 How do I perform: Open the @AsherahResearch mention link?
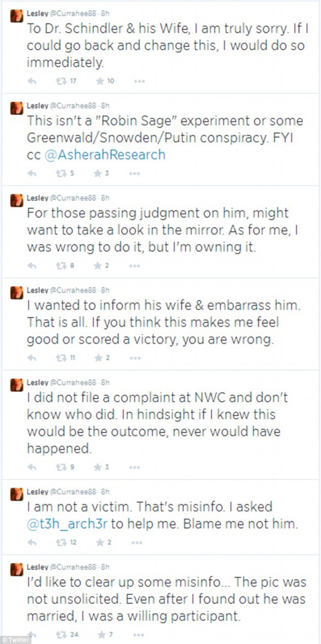(x=105, y=155)
